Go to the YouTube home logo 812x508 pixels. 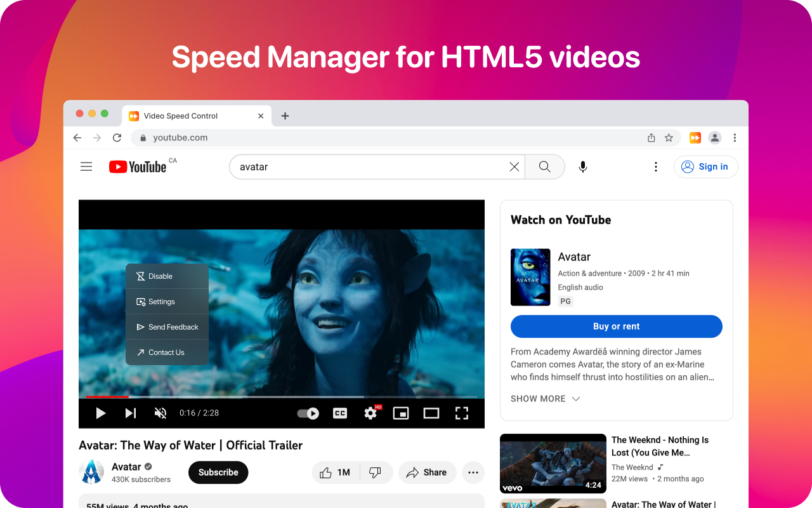click(138, 167)
